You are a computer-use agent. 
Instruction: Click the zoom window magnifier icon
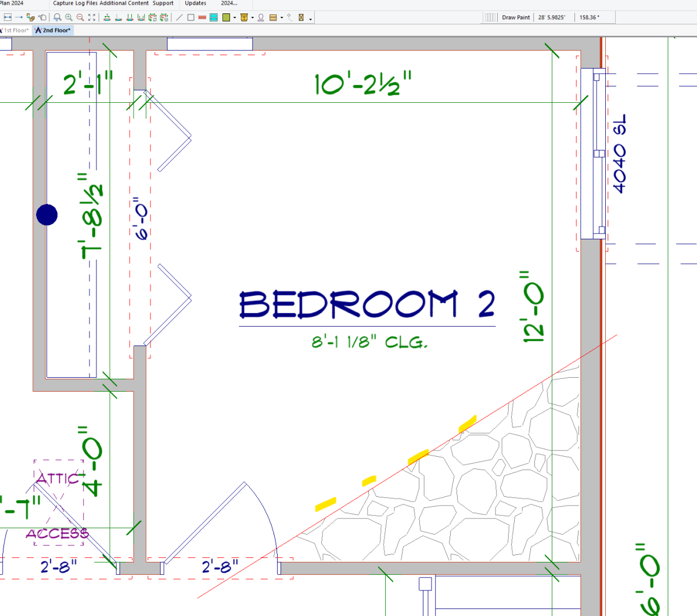[x=58, y=17]
